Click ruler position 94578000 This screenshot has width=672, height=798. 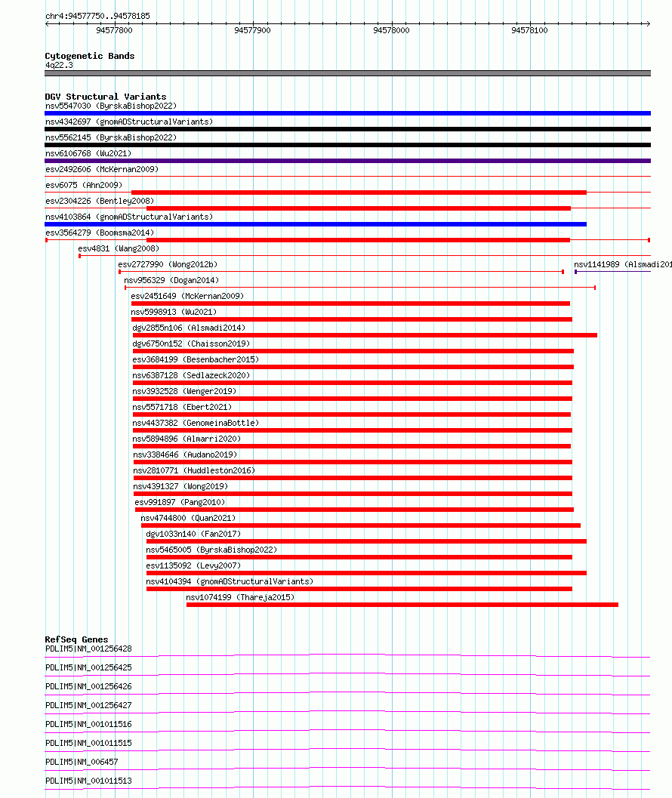click(x=391, y=30)
